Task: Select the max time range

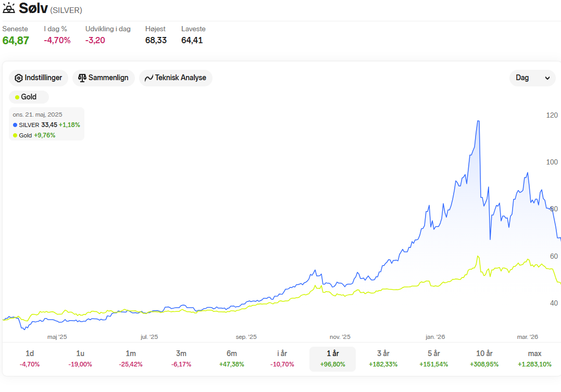Action: click(534, 359)
